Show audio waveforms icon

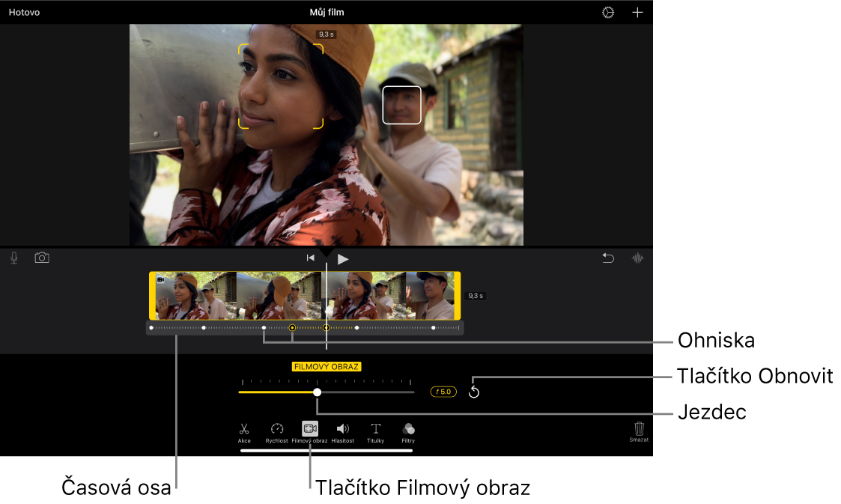637,258
